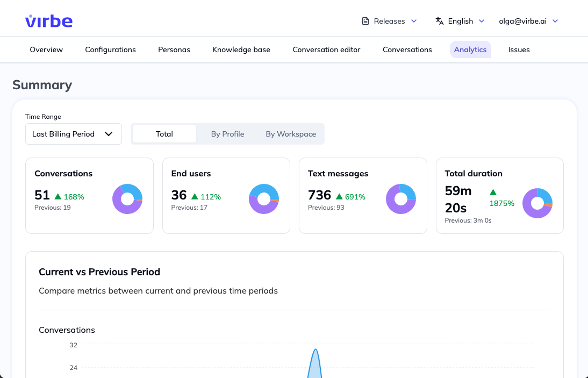Click 'Previous: 19' text

53,208
